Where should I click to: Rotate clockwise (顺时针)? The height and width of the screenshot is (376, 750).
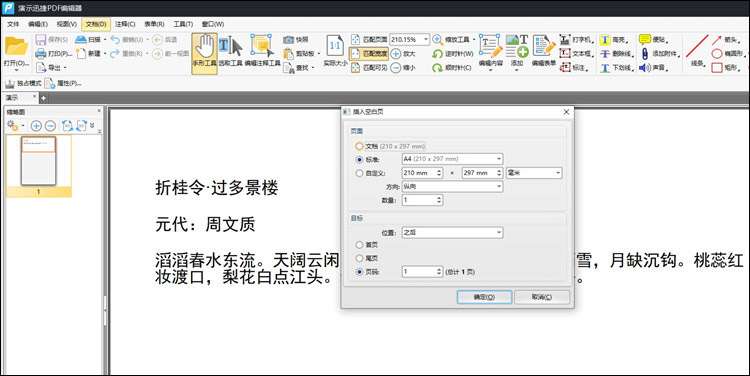pyautogui.click(x=437, y=68)
